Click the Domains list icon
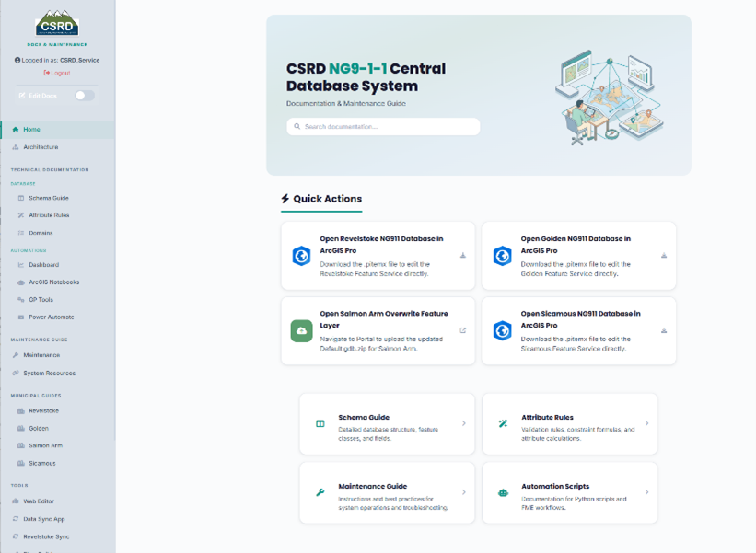The height and width of the screenshot is (553, 756). pyautogui.click(x=21, y=233)
